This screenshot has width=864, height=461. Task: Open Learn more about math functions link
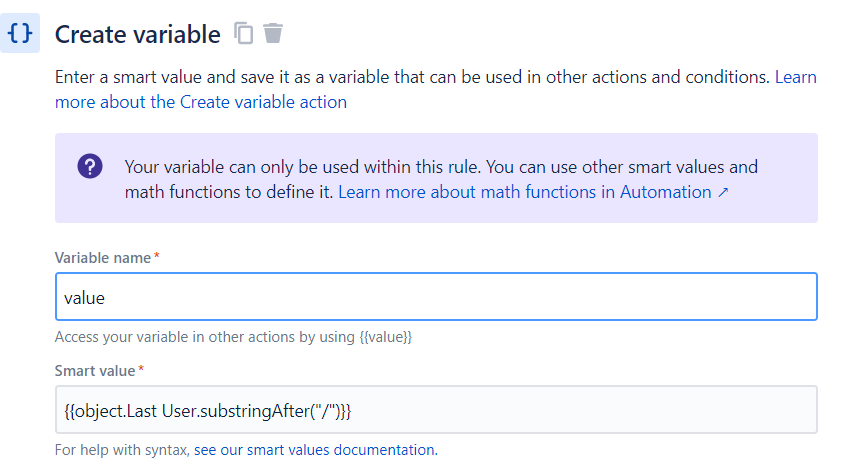pos(525,191)
